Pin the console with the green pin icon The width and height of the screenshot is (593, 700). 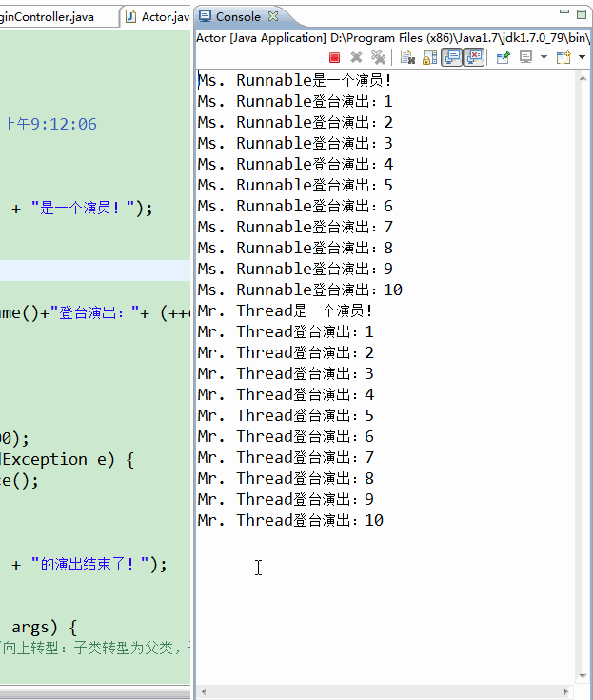tap(504, 57)
